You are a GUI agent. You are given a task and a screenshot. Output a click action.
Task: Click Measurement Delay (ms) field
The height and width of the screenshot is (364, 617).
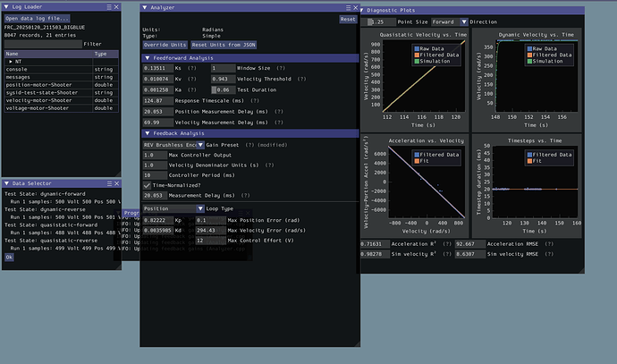(155, 196)
